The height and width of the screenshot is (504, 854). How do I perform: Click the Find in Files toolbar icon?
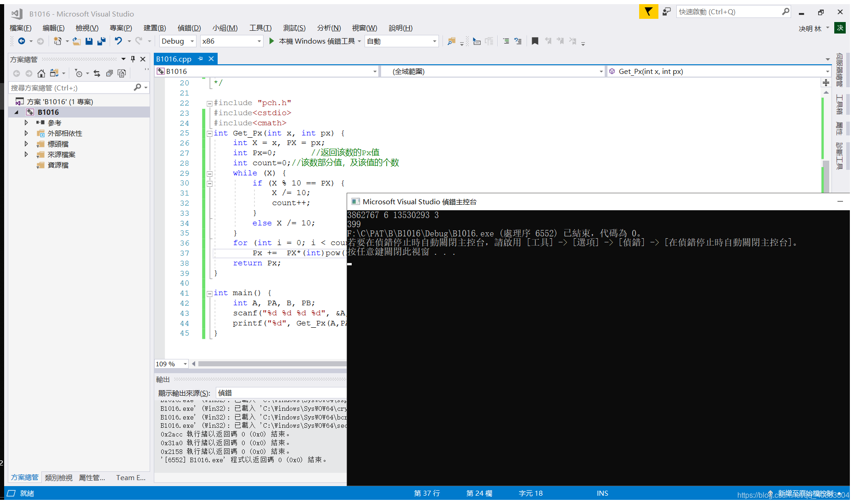tap(451, 41)
